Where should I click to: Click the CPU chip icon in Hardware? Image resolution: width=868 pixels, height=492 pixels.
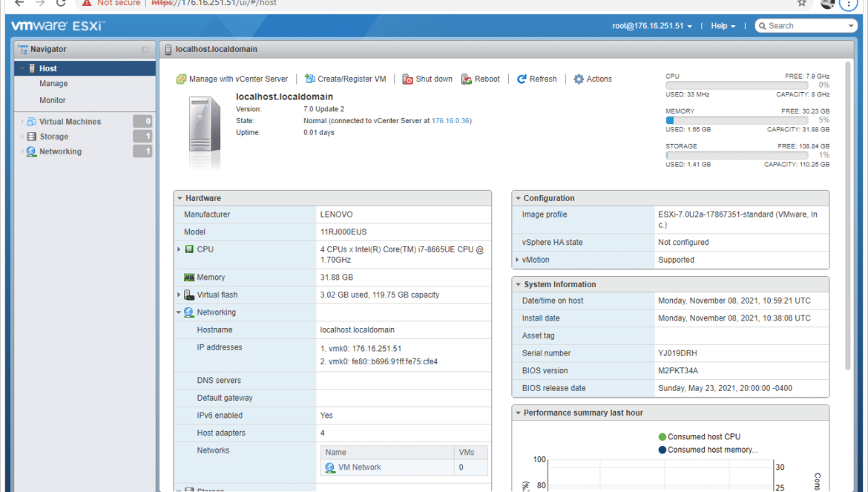point(189,249)
